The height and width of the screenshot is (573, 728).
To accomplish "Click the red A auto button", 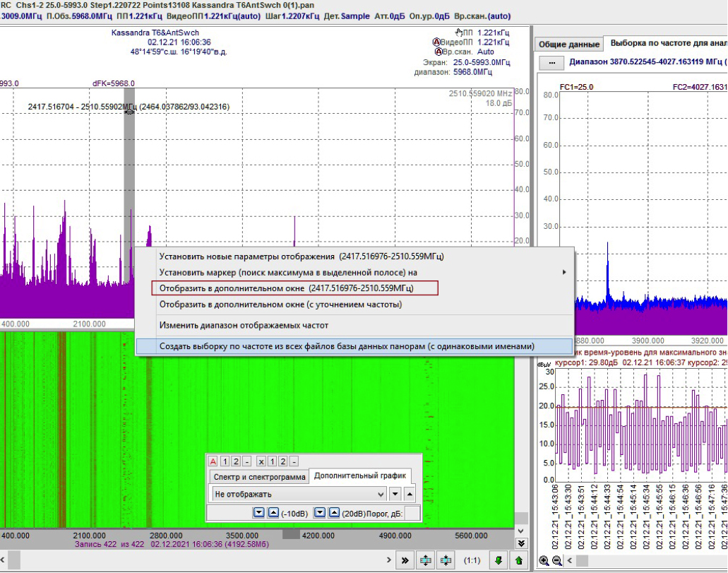I will (213, 461).
